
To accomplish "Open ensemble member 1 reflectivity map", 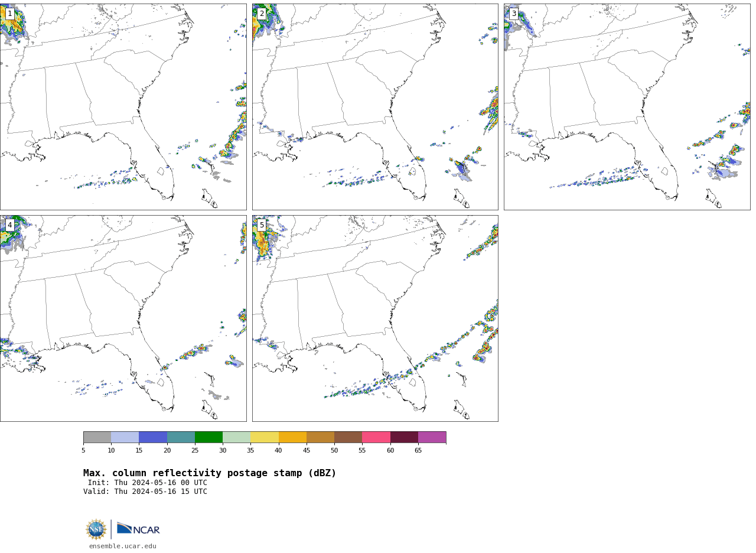I will coord(123,107).
